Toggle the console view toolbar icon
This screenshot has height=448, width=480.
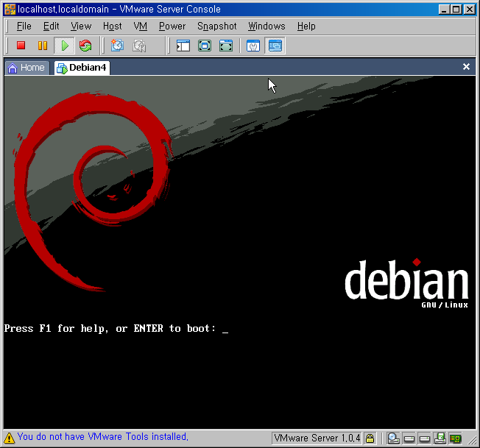275,46
